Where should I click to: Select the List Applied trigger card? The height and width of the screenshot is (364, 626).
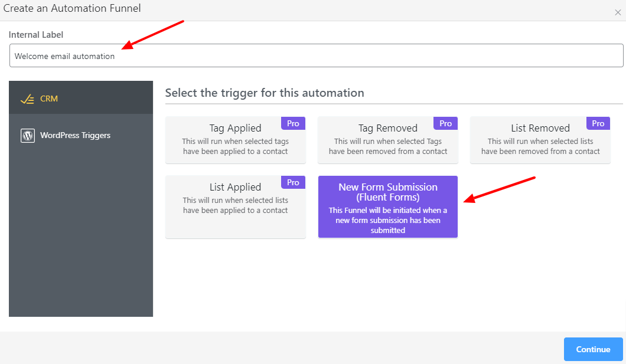point(236,207)
